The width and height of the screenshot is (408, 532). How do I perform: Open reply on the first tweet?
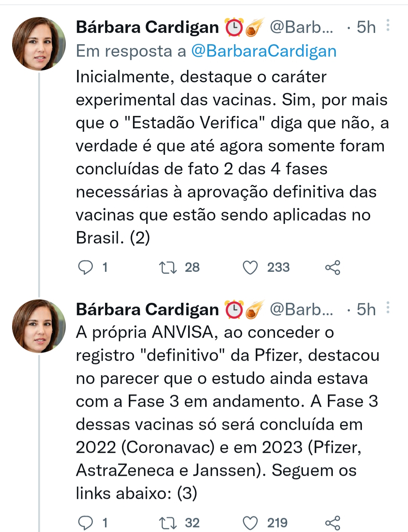click(x=85, y=267)
